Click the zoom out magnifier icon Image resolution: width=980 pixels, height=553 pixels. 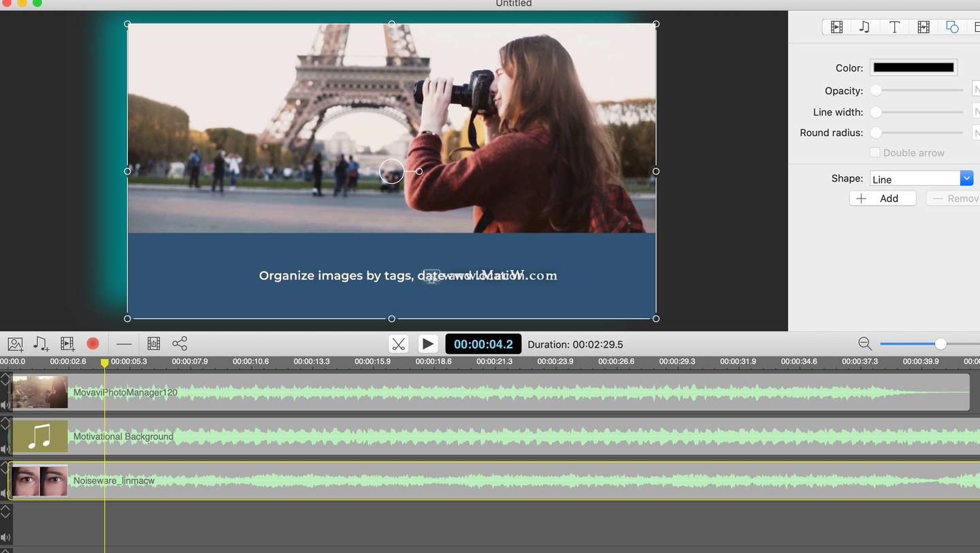coord(865,344)
